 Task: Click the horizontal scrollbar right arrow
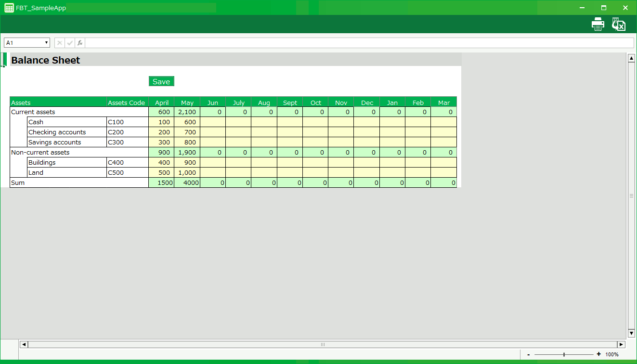[621, 344]
